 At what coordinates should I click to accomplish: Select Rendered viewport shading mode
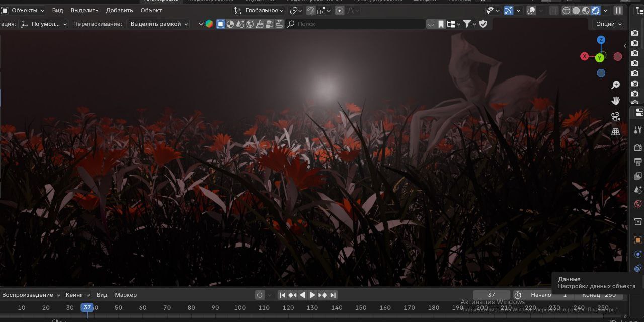pyautogui.click(x=596, y=10)
